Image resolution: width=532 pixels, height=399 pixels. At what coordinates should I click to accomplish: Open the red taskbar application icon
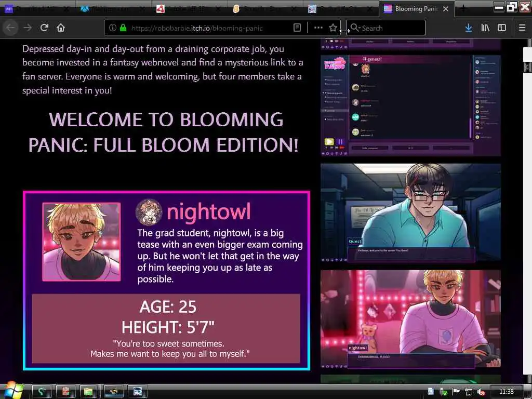pyautogui.click(x=65, y=392)
